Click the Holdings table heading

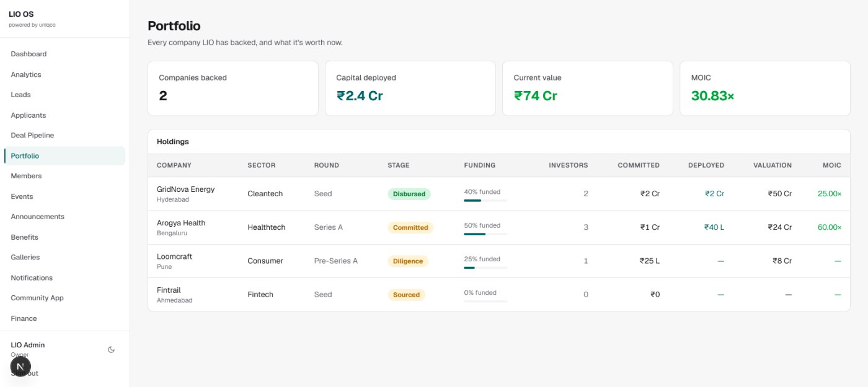(x=173, y=142)
